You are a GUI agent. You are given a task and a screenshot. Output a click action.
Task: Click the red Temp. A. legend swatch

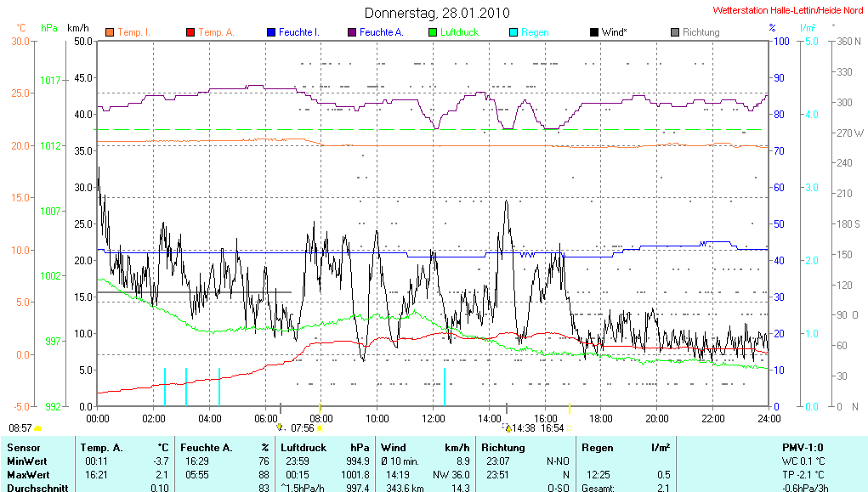pyautogui.click(x=190, y=32)
